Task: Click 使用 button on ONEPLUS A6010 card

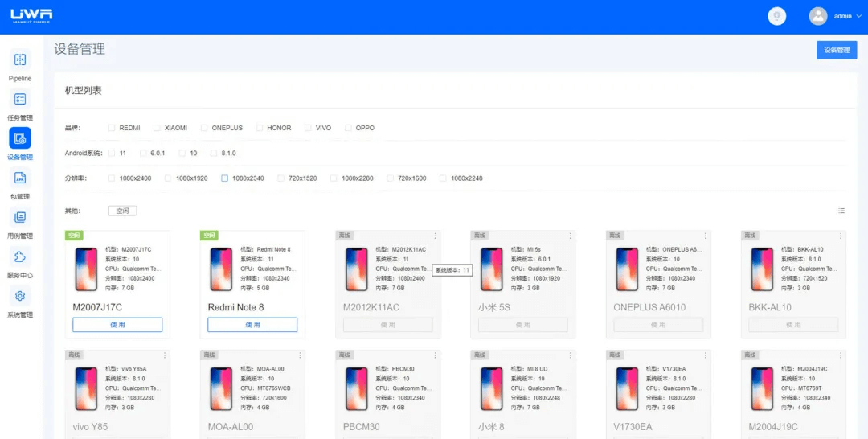Action: (x=658, y=324)
